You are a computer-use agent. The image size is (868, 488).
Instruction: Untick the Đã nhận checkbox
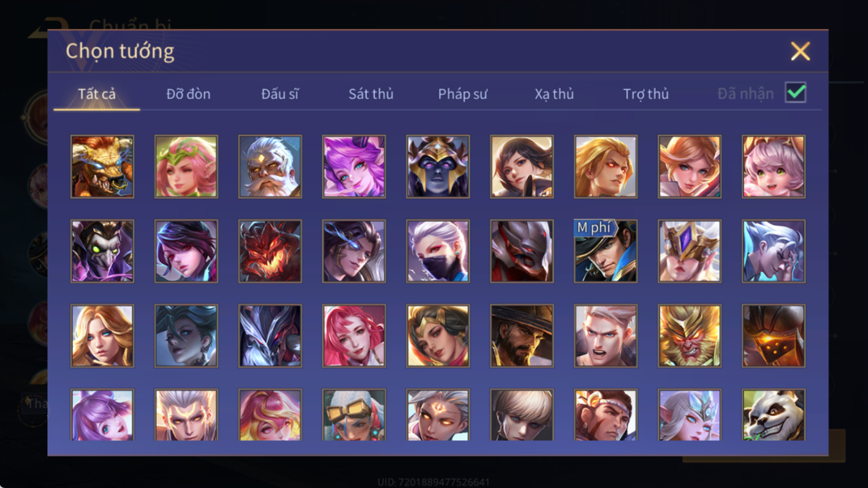(795, 93)
